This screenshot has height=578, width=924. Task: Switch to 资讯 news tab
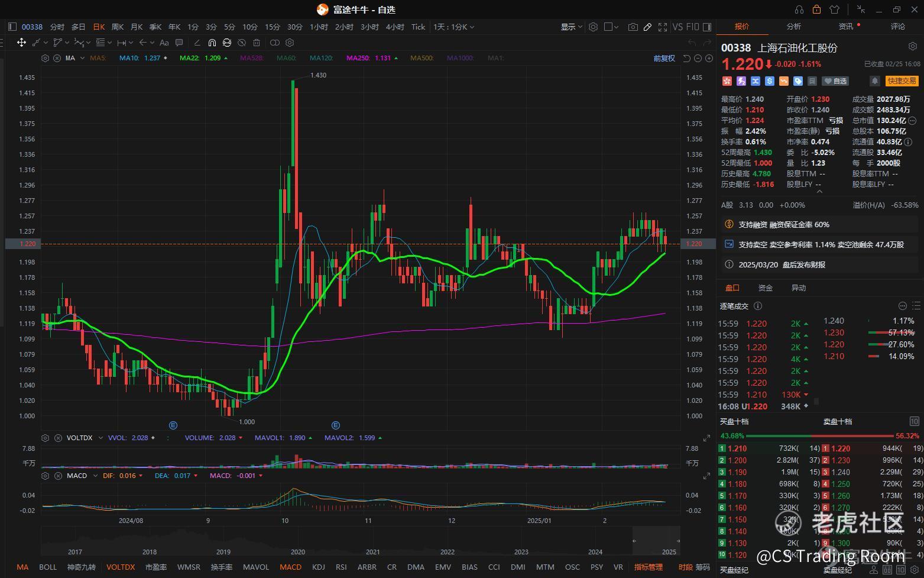point(846,27)
